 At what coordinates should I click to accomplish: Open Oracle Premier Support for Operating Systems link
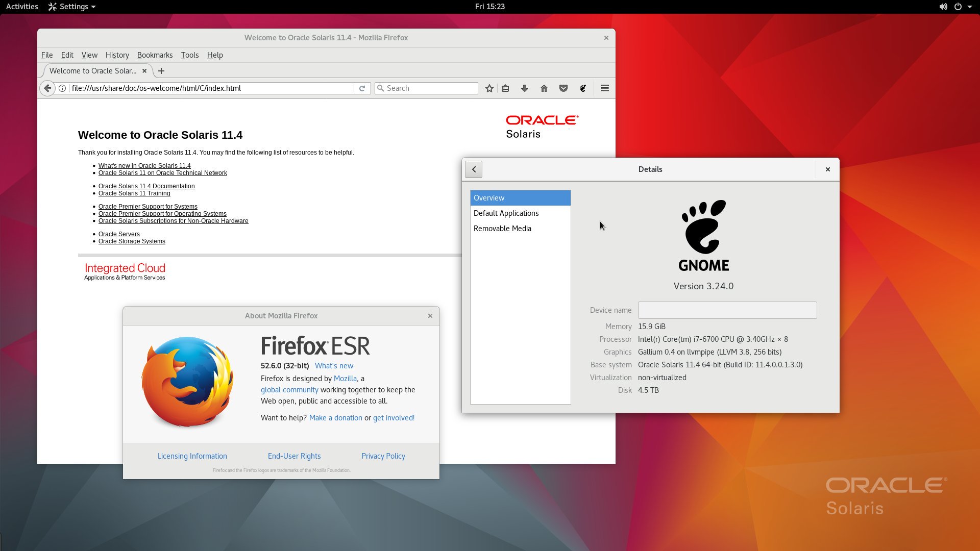click(162, 214)
